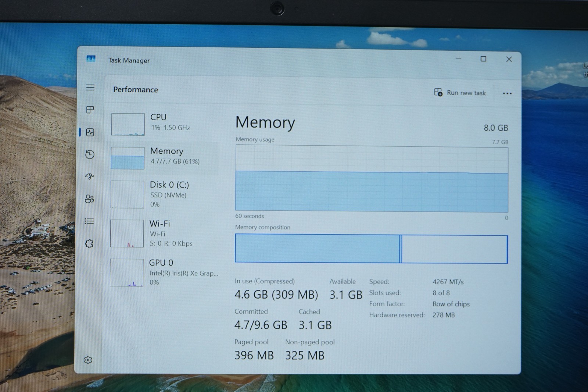Select the CPU performance entry
The image size is (588, 392).
164,124
